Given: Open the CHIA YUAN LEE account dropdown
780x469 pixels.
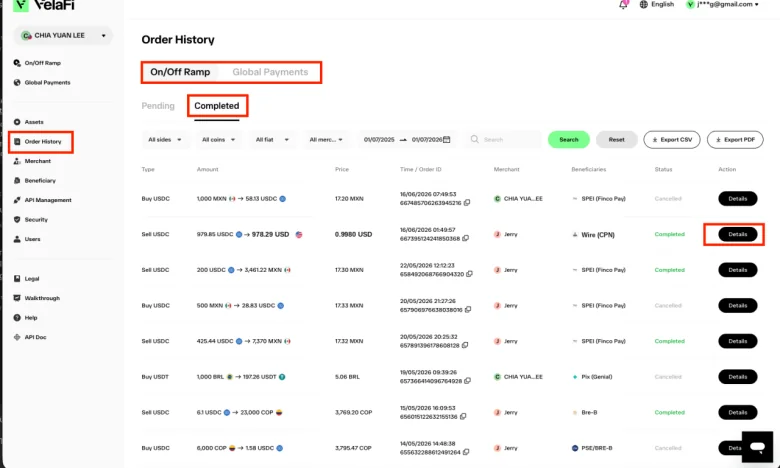Looking at the screenshot, I should click(x=64, y=36).
